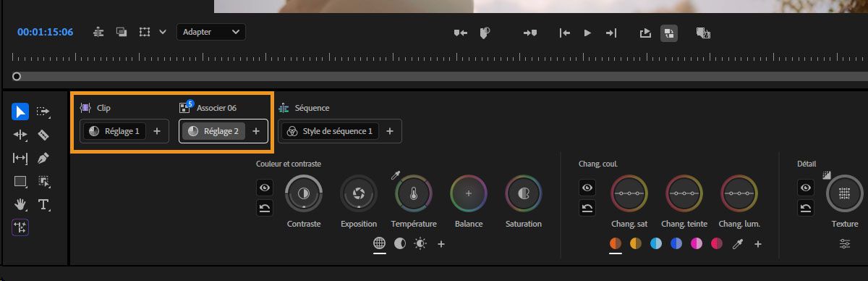
Task: Select the Hand tool
Action: pos(20,204)
